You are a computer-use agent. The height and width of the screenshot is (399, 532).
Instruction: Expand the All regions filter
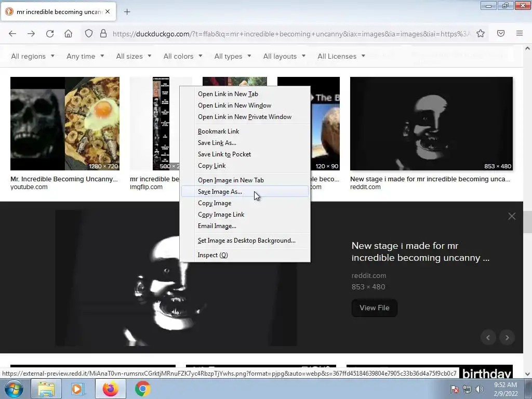(33, 56)
